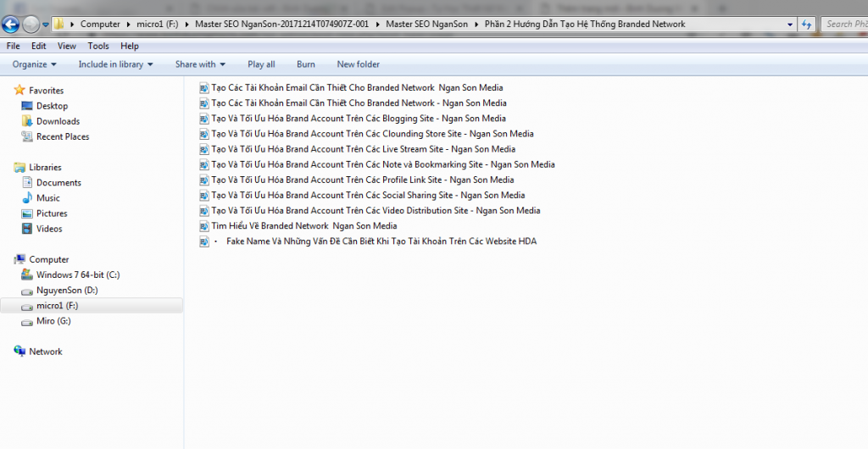Open the Organize dropdown
Viewport: 868px width, 449px height.
pos(34,64)
